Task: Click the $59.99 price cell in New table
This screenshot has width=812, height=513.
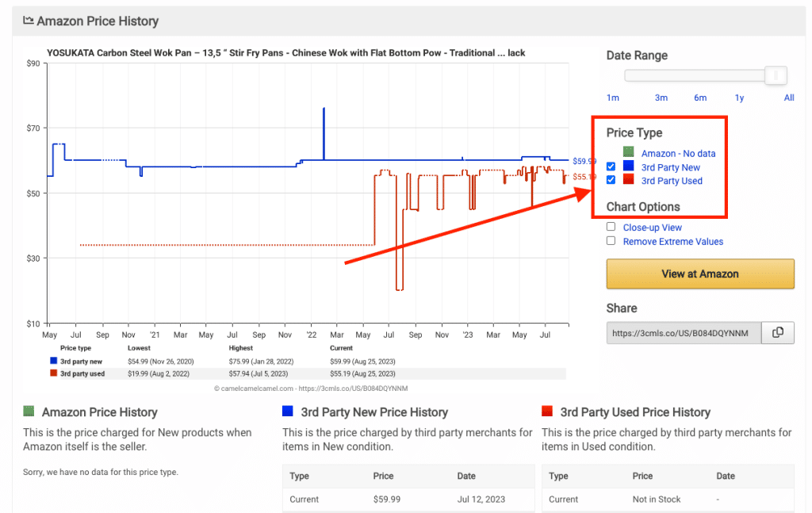Action: (x=387, y=500)
